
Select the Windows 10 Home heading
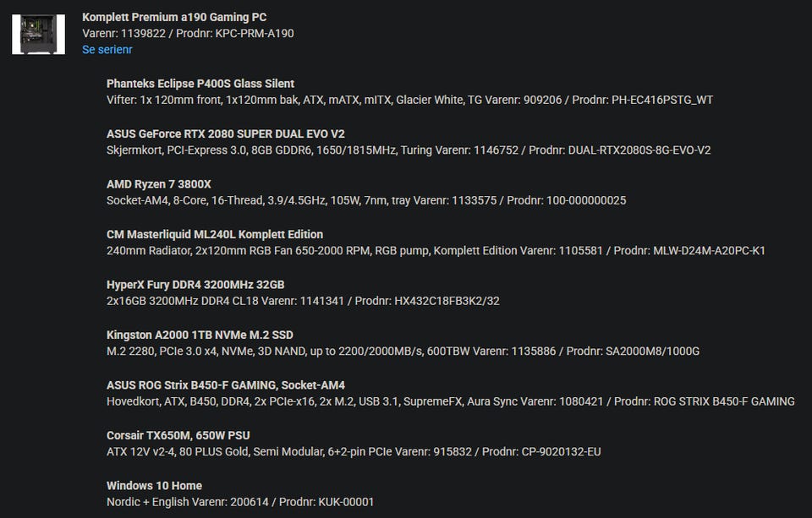[x=154, y=486]
